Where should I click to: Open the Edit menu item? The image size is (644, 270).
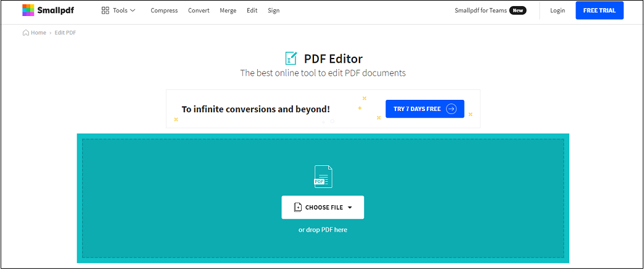click(x=252, y=10)
